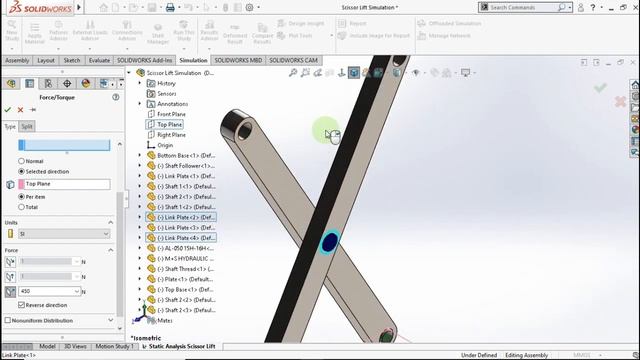Viewport: 640px width, 360px height.
Task: Open the Report tool
Action: tap(352, 24)
